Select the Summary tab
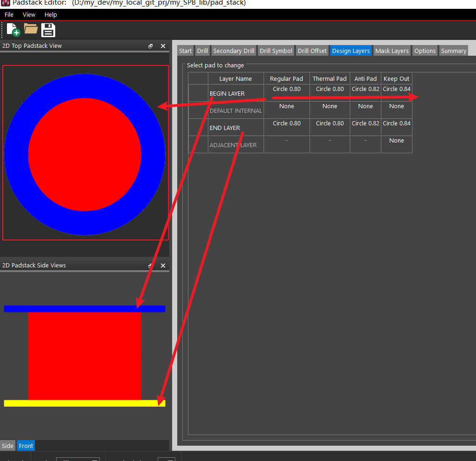The width and height of the screenshot is (476, 461). [x=453, y=51]
